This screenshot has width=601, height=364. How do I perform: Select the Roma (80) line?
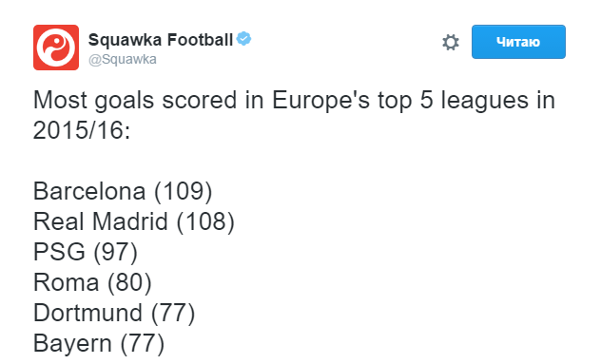click(92, 283)
